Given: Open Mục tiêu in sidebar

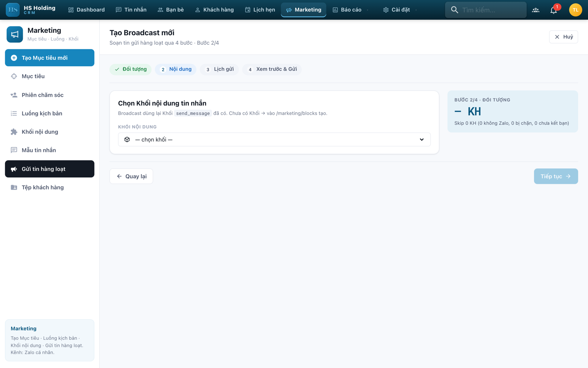Looking at the screenshot, I should [50, 76].
